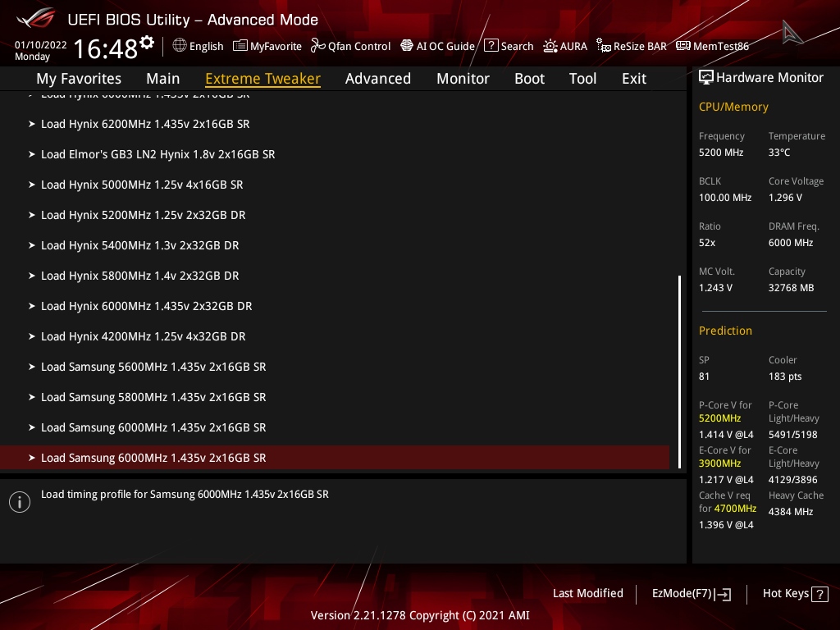This screenshot has width=840, height=630.
Task: Click the Prediction section heading
Action: pyautogui.click(x=725, y=331)
